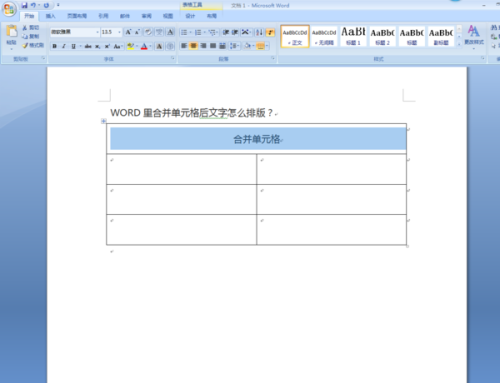Toggle center alignment (highlighted)
Screen dimensions: 500x383
point(194,46)
